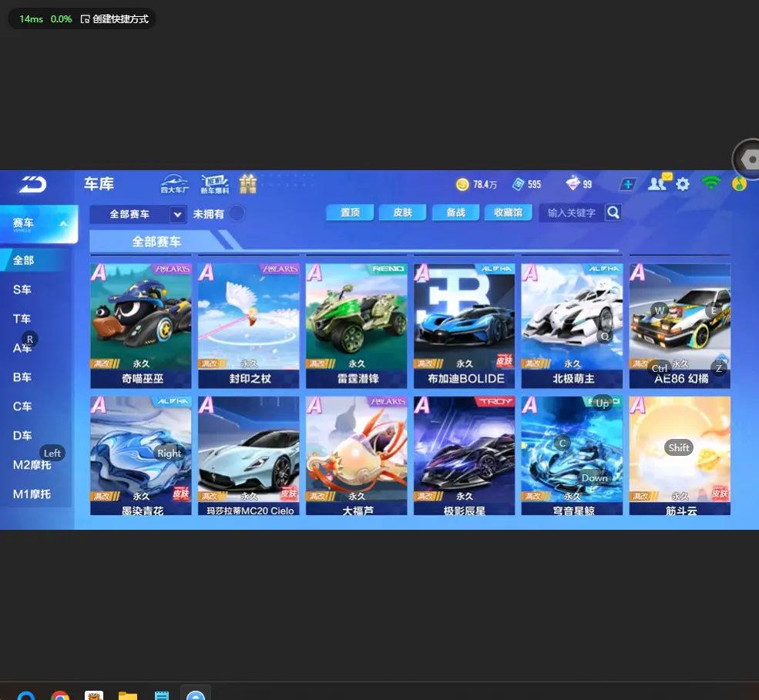Click the 皮肤 badge on the 布加迪BOLIDE card
Viewport: 759px width, 700px height.
tap(505, 360)
